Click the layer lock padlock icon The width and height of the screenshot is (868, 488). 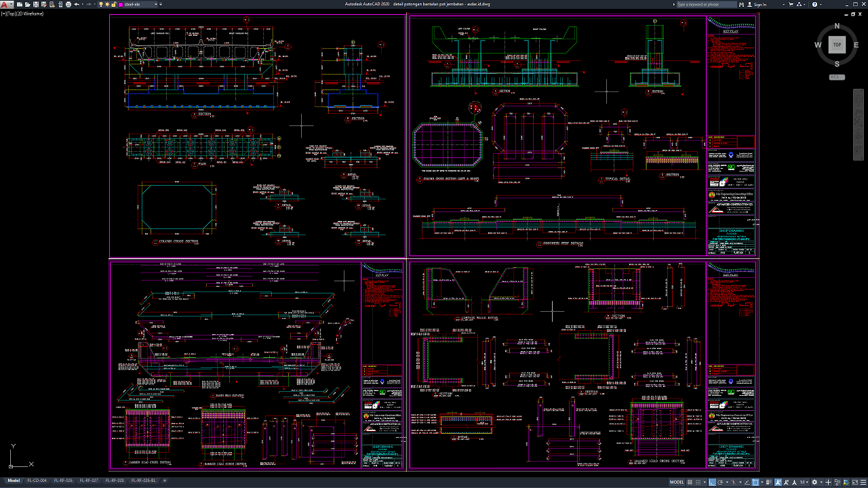click(113, 4)
